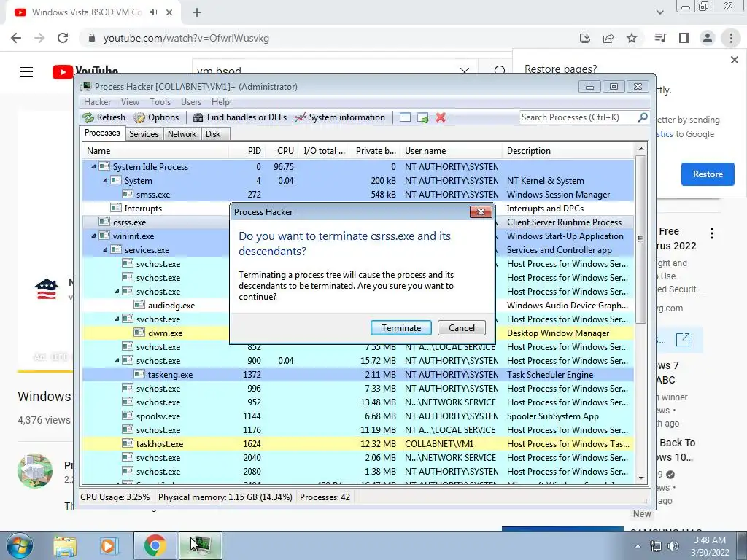Viewport: 747px width, 560px height.
Task: Click the search magnifier in Process Hacker
Action: pos(643,117)
